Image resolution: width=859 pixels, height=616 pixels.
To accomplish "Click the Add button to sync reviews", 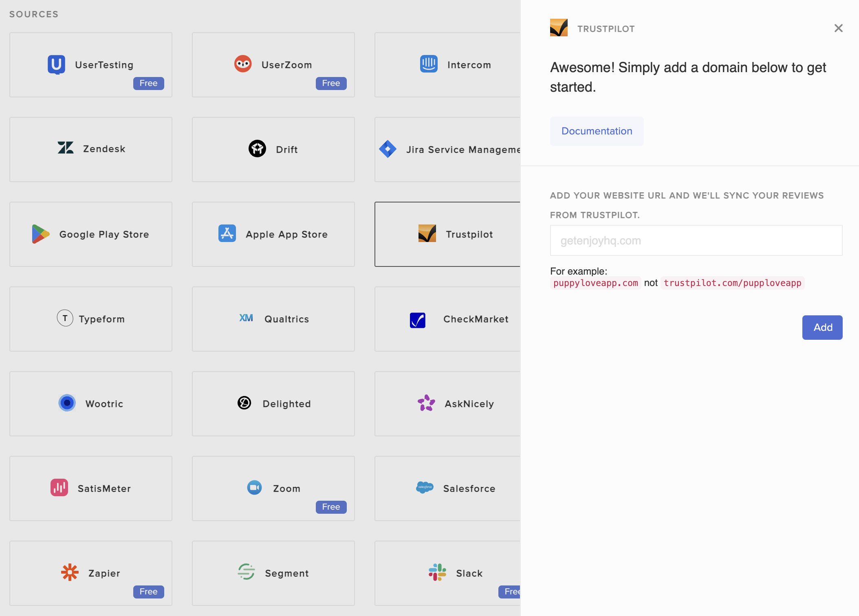I will point(822,327).
